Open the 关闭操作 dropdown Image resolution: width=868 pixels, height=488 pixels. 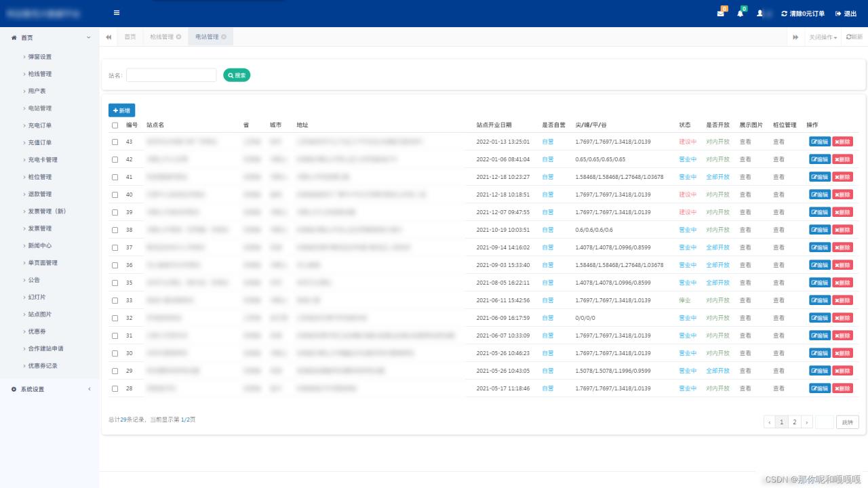point(822,37)
